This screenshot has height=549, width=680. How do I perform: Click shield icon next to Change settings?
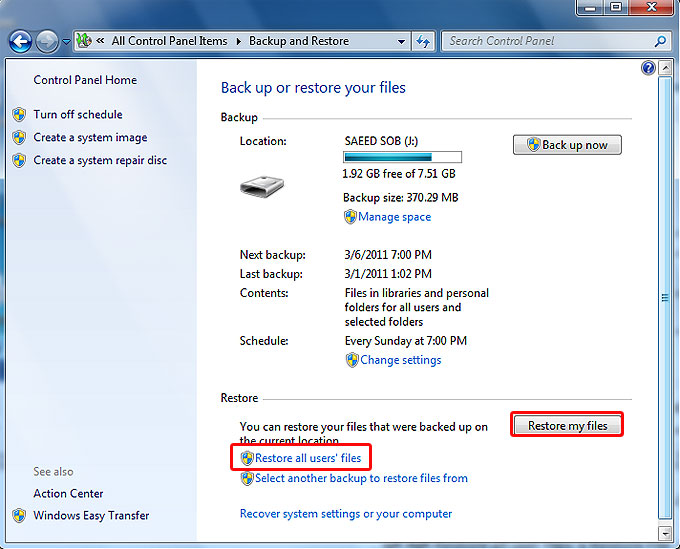pyautogui.click(x=352, y=360)
